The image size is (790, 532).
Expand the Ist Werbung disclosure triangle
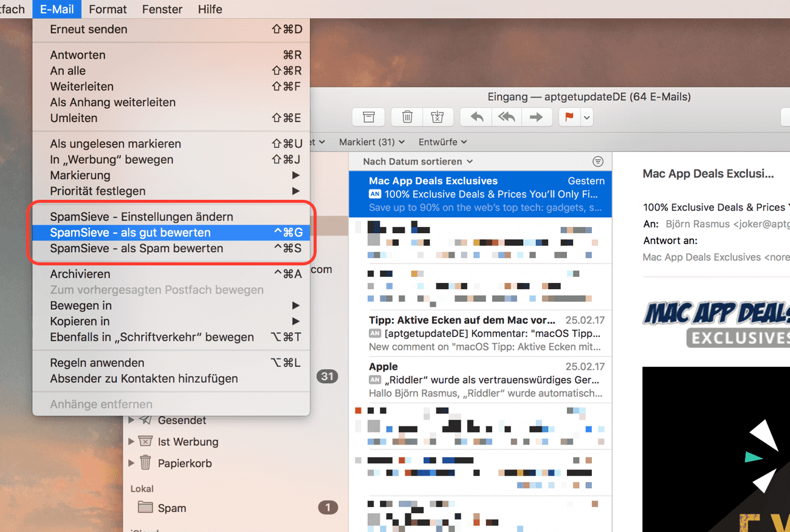[x=131, y=442]
